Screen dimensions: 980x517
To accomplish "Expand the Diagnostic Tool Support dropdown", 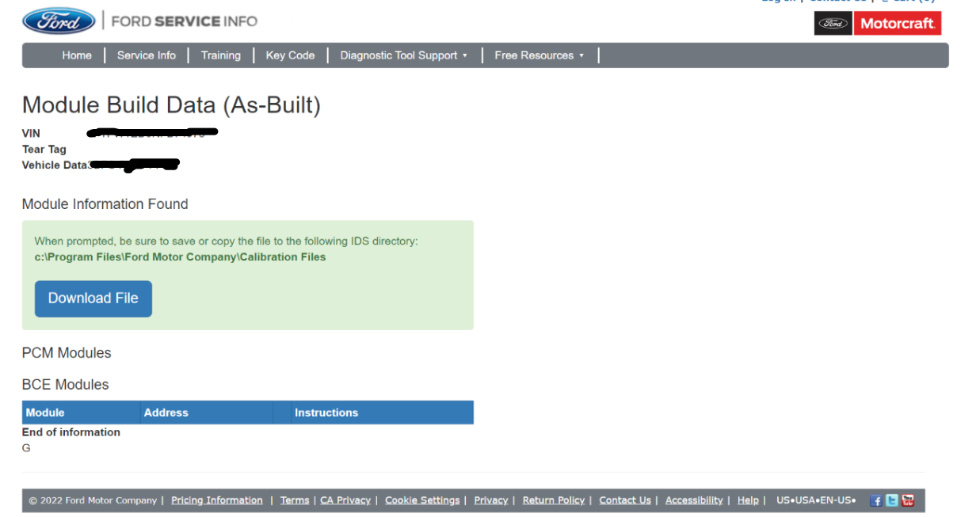I will pos(403,55).
